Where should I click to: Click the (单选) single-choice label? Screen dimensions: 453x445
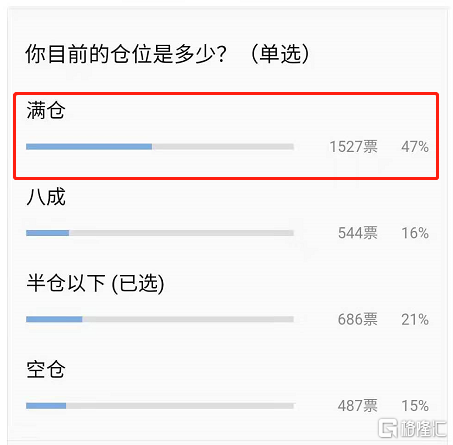(x=280, y=54)
